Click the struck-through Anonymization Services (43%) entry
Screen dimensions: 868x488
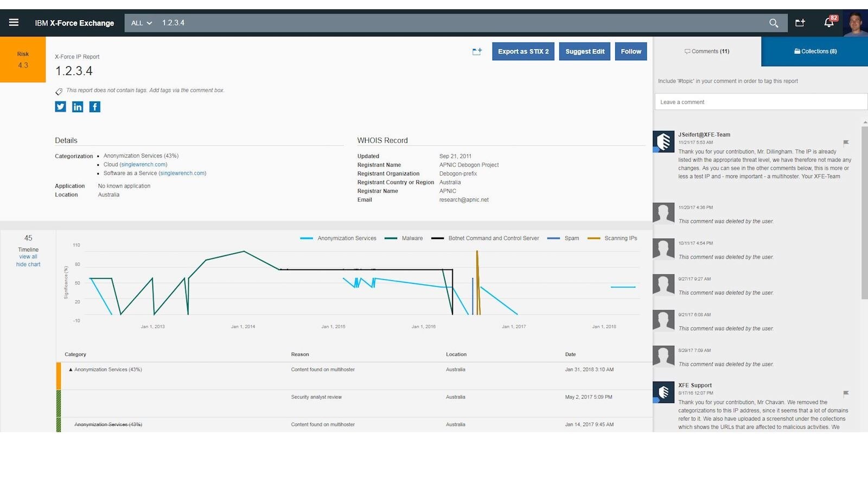point(108,425)
